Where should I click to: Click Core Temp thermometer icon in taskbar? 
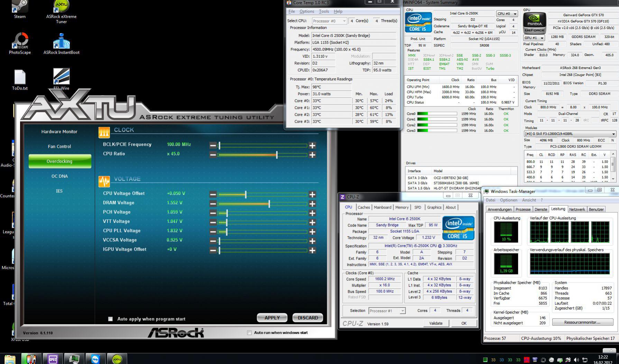31,359
